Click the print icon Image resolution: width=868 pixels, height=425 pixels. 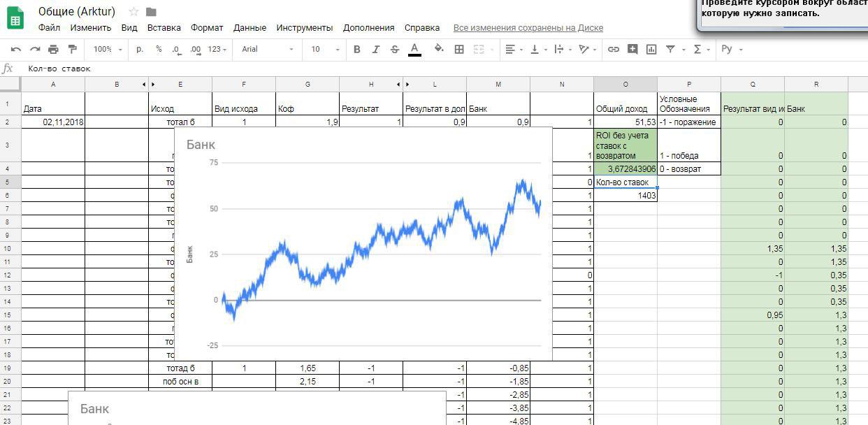click(x=53, y=50)
